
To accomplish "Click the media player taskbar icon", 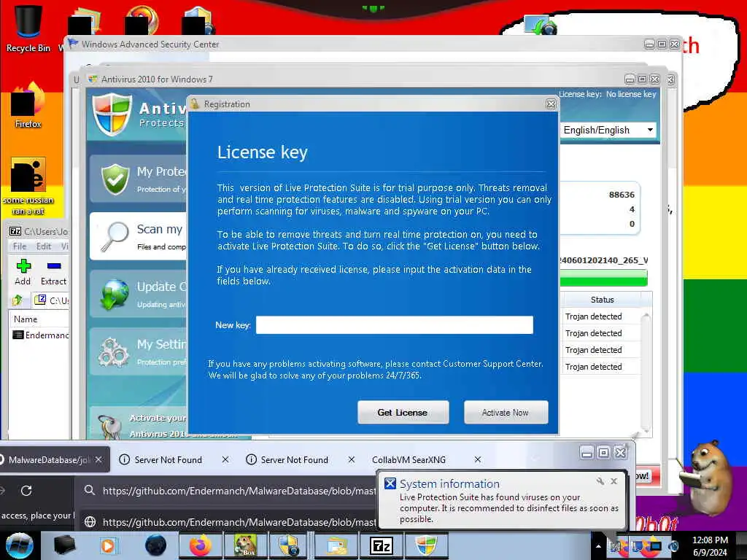I will tap(108, 545).
